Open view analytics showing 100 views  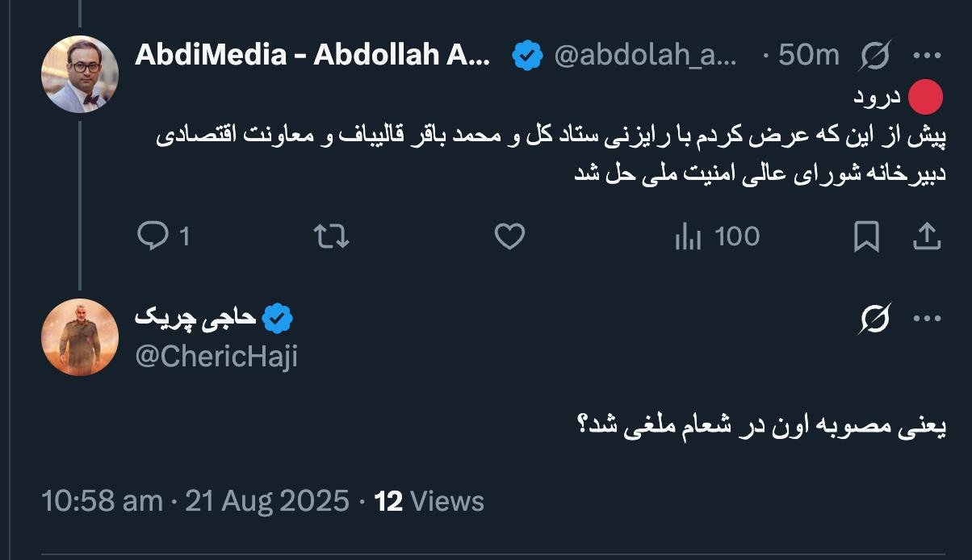coord(716,236)
